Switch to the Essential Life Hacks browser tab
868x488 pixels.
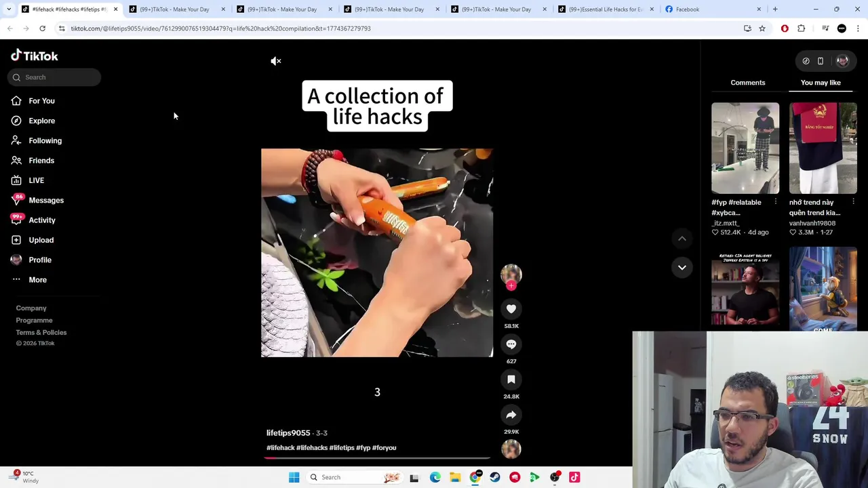(605, 9)
